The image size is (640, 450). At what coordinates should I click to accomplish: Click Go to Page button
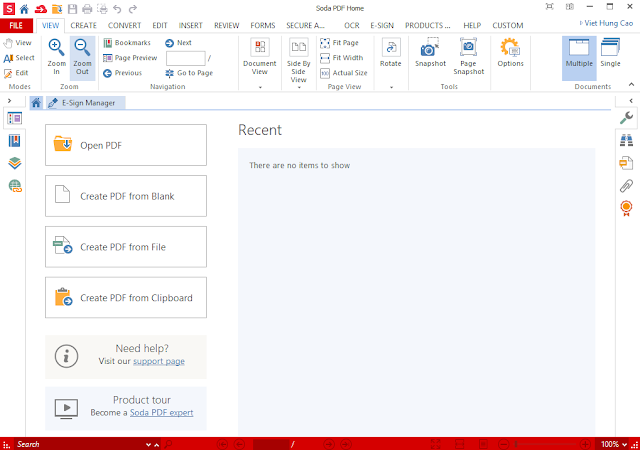coord(189,73)
